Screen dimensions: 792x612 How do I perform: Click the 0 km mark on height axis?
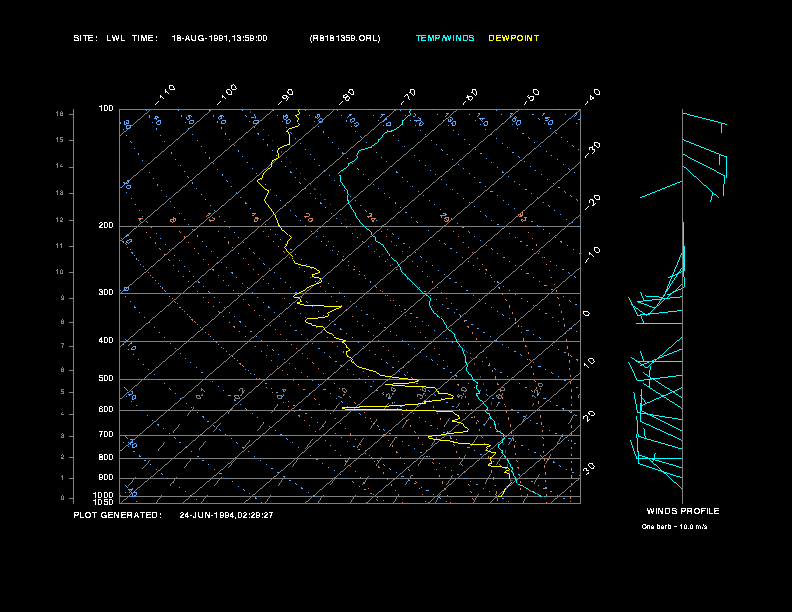coord(63,498)
